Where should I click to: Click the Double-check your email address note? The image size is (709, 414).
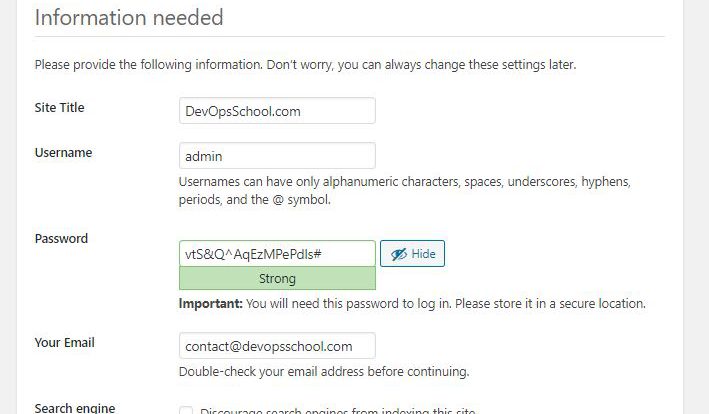pos(324,372)
